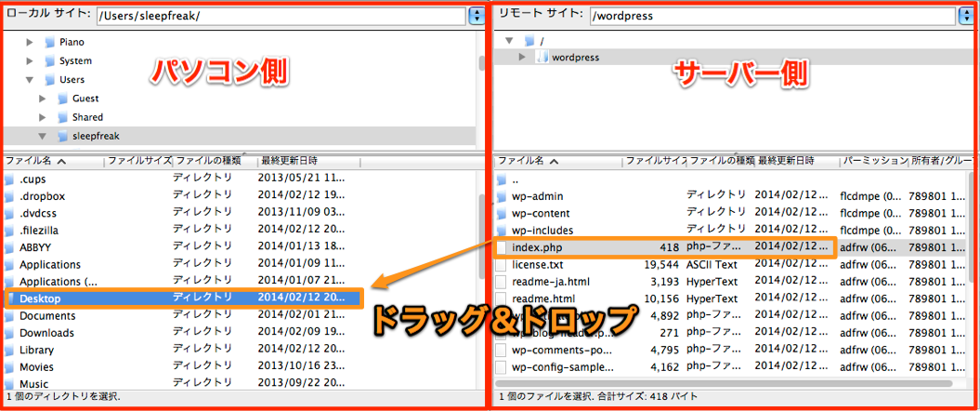Click size 19,544 of license.txt
The height and width of the screenshot is (411, 980).
[x=661, y=265]
